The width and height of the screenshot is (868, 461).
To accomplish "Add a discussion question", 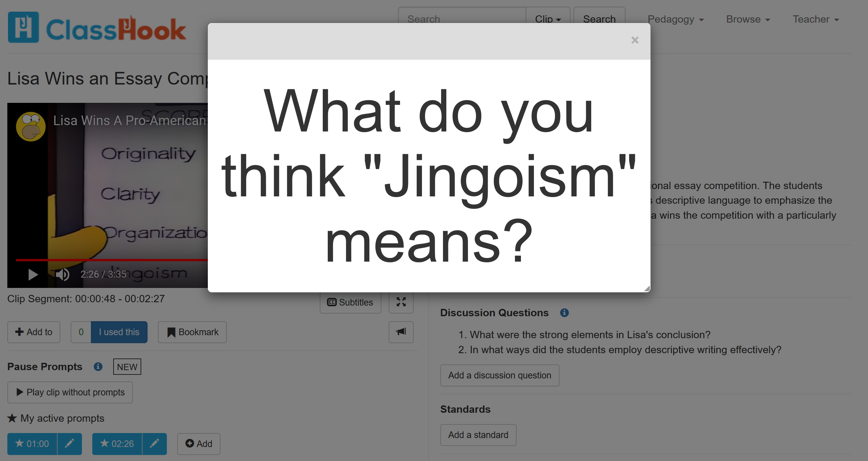I will coord(499,375).
